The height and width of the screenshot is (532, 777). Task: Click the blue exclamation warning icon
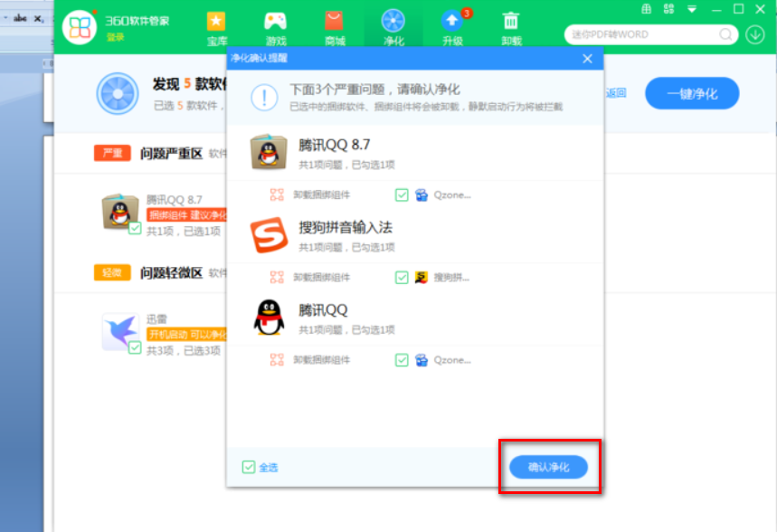click(264, 97)
